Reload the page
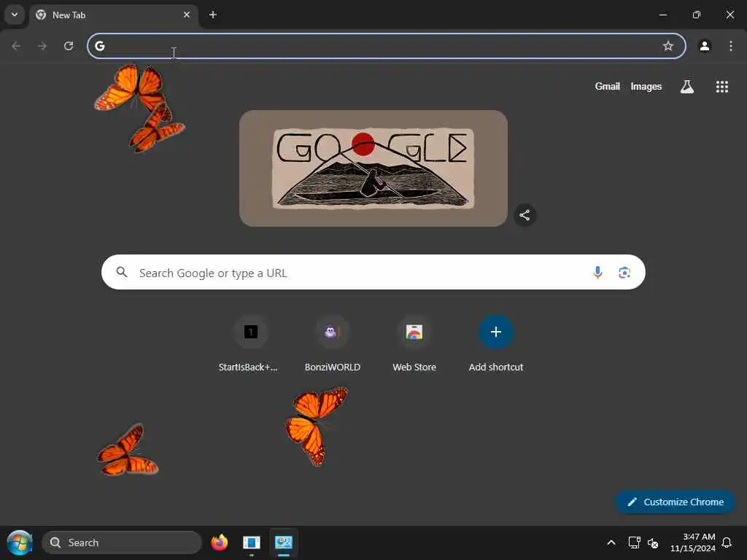This screenshot has width=747, height=560. point(69,46)
